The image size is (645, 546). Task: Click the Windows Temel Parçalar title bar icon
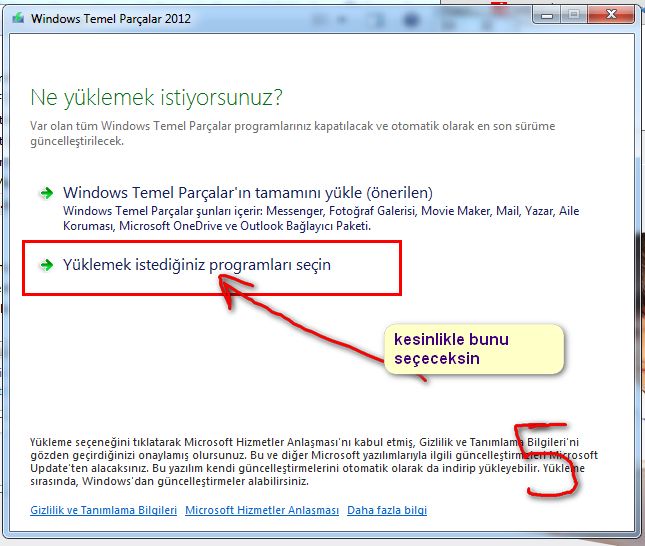[18, 18]
